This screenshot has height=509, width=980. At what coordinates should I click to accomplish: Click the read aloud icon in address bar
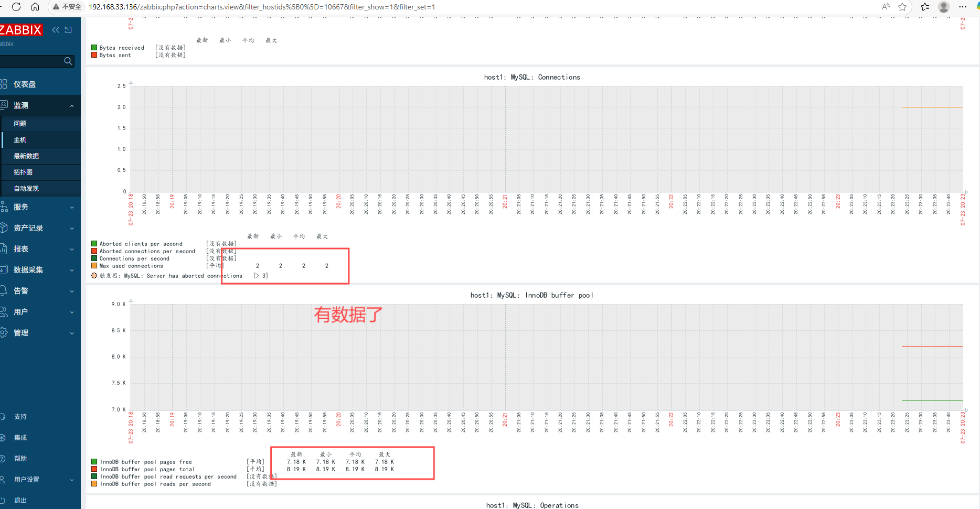pos(886,7)
